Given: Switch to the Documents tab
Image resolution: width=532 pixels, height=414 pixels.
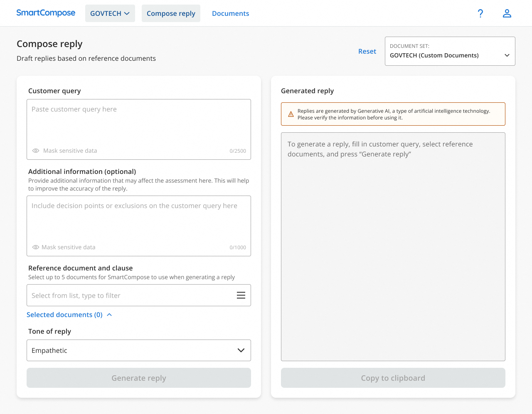Looking at the screenshot, I should coord(231,13).
